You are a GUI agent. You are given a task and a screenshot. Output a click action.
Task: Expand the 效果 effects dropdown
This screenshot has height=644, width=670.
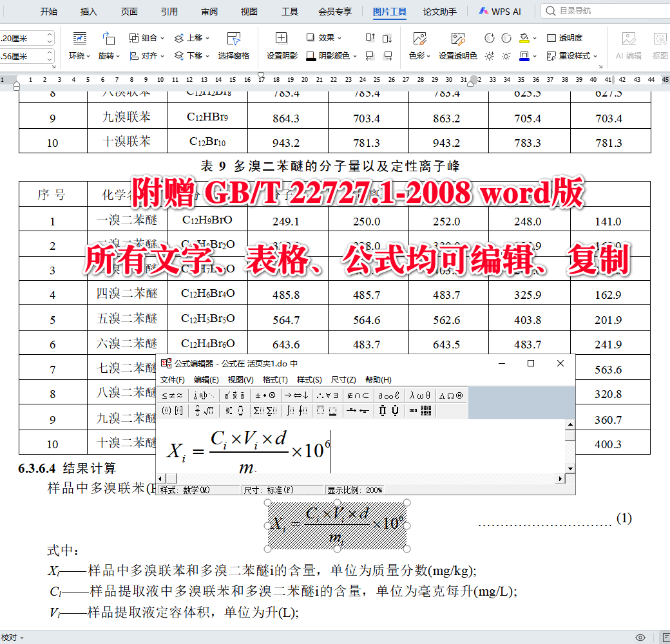click(340, 38)
